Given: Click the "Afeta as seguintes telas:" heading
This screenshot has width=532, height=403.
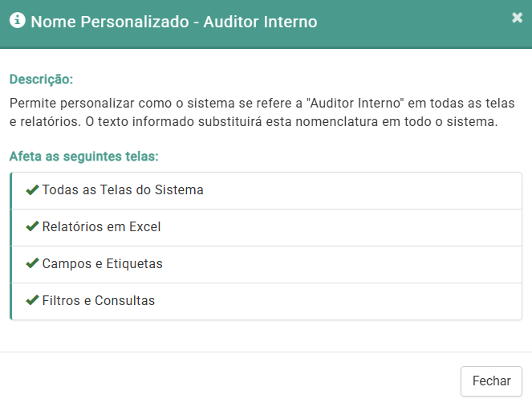Looking at the screenshot, I should click(84, 156).
